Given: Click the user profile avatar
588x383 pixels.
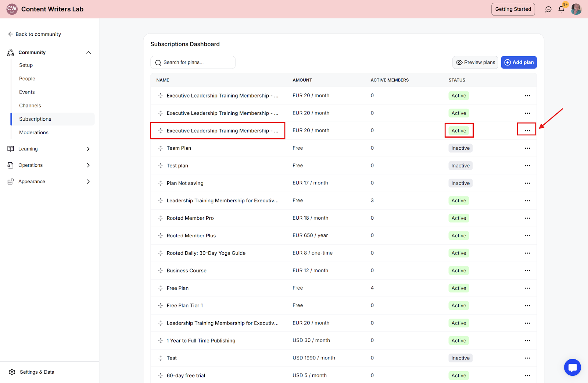Looking at the screenshot, I should click(x=576, y=9).
